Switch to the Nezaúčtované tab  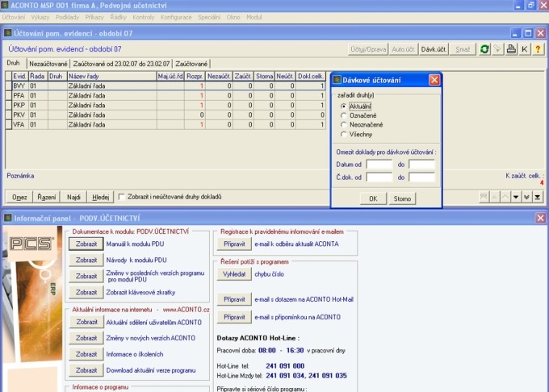(x=48, y=63)
